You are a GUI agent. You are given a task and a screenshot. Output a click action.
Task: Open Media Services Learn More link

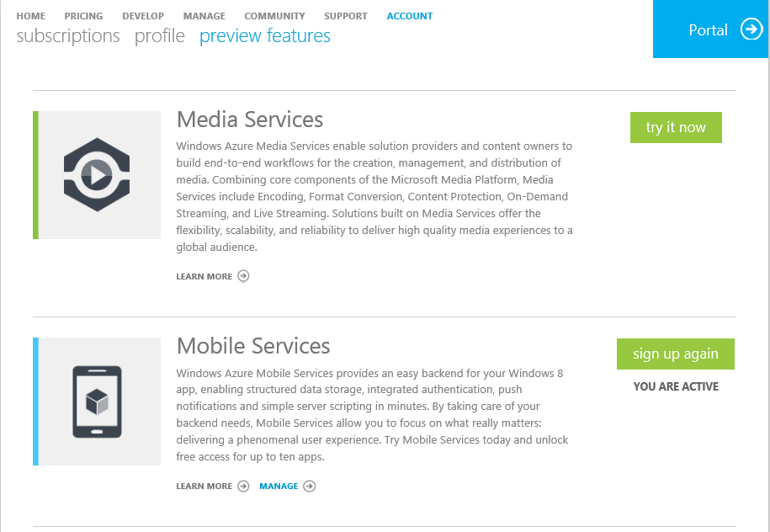coord(204,277)
